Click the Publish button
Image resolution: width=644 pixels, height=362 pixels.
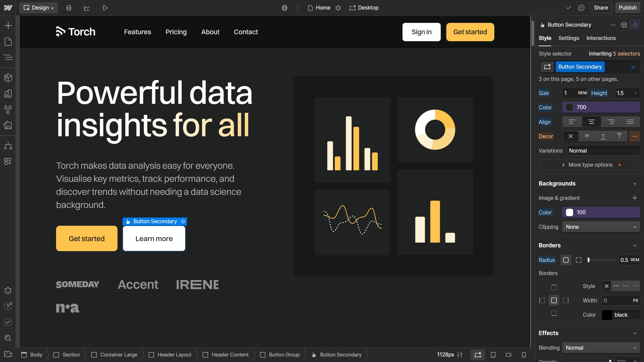tap(627, 8)
